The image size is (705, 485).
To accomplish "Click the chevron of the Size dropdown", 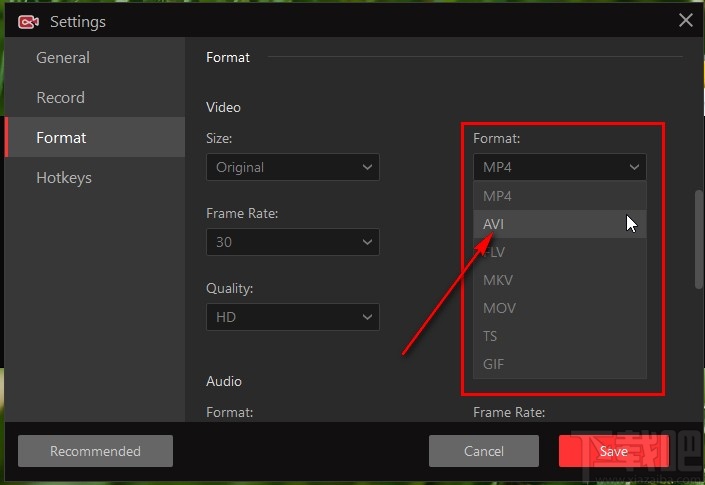I will (x=367, y=167).
